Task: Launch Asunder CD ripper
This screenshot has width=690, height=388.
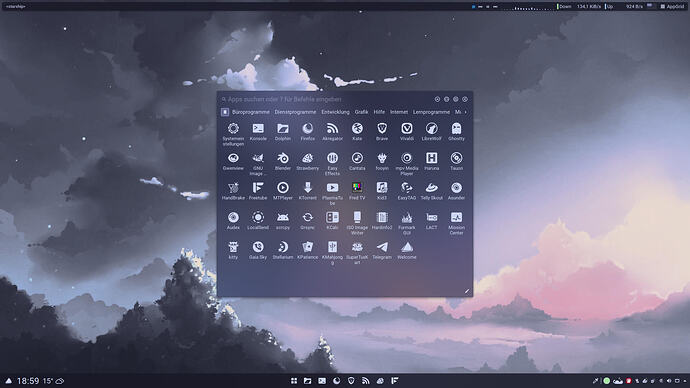Action: 456,191
